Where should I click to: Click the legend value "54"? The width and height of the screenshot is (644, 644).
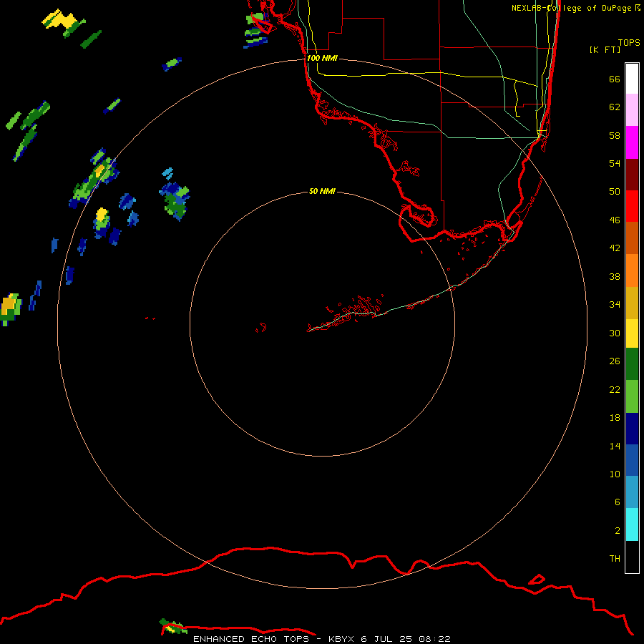(615, 163)
